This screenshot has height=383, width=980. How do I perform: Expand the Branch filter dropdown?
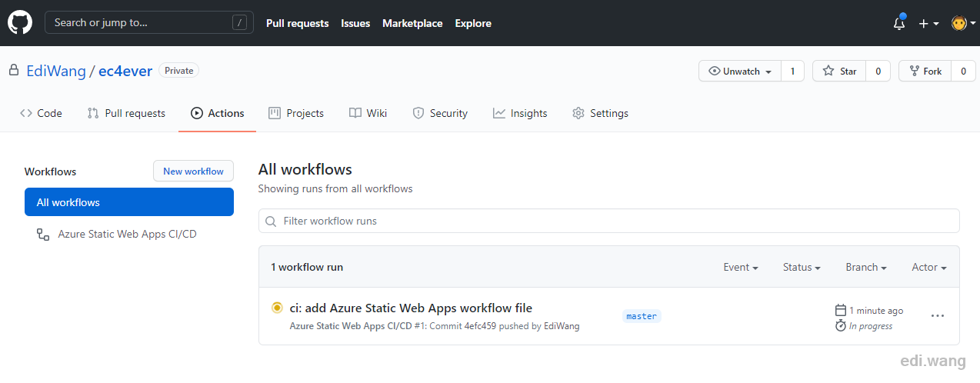click(866, 267)
